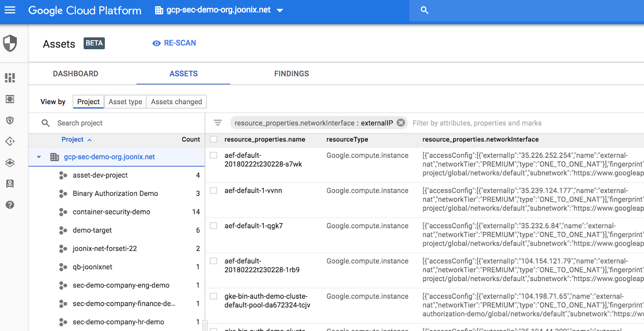Click the Google Cloud Platform logo text
The width and height of the screenshot is (644, 331).
tap(85, 10)
